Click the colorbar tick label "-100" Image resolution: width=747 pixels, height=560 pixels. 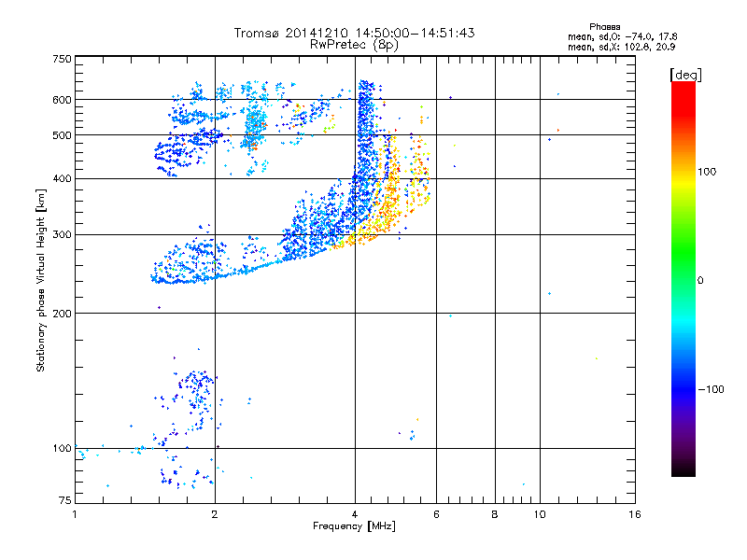712,389
